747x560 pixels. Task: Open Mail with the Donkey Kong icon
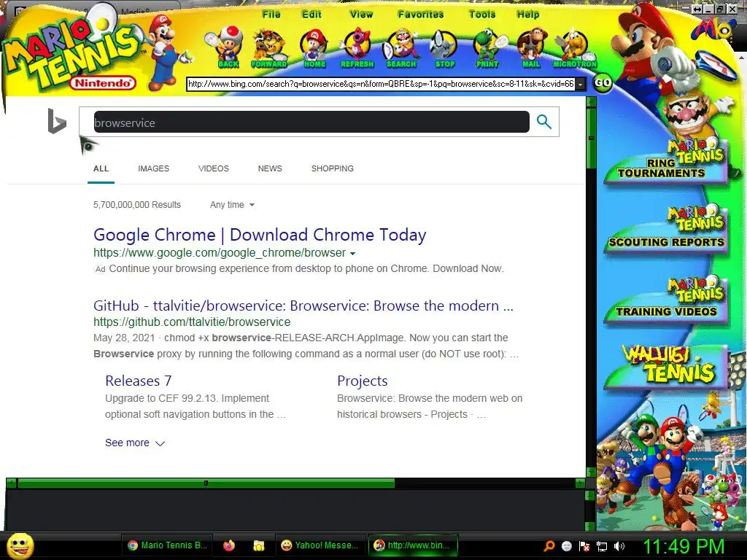point(531,47)
